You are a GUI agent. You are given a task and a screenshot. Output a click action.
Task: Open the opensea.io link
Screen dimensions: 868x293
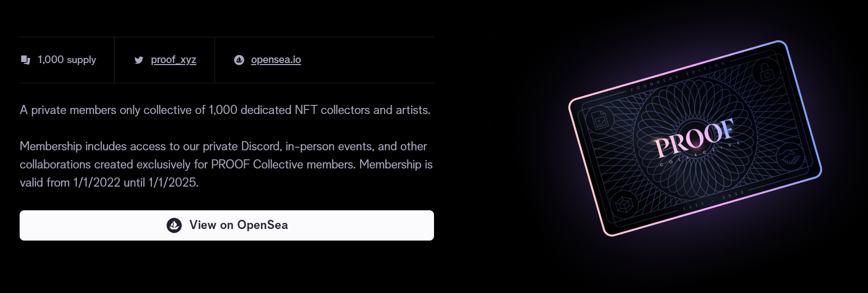(x=276, y=60)
